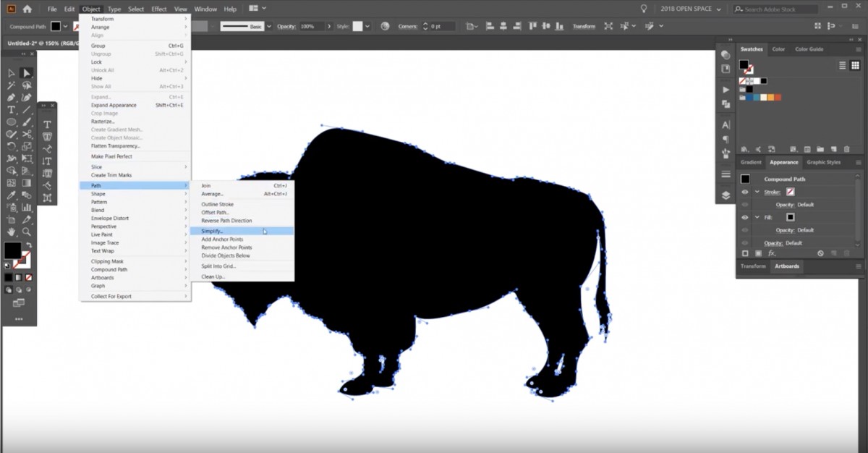This screenshot has height=453, width=868.
Task: Select the Zoom magnifier tool
Action: (26, 232)
